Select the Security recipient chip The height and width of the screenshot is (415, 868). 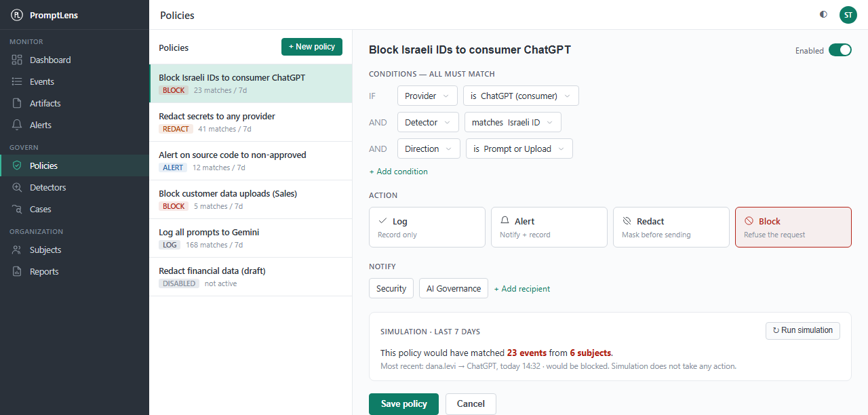391,288
